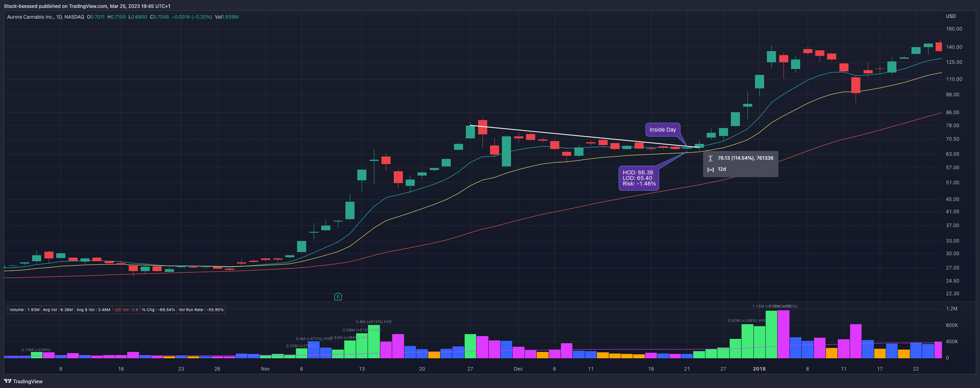This screenshot has height=388, width=980.
Task: Click the HOD/LOD risk callout bubble
Action: pyautogui.click(x=639, y=178)
